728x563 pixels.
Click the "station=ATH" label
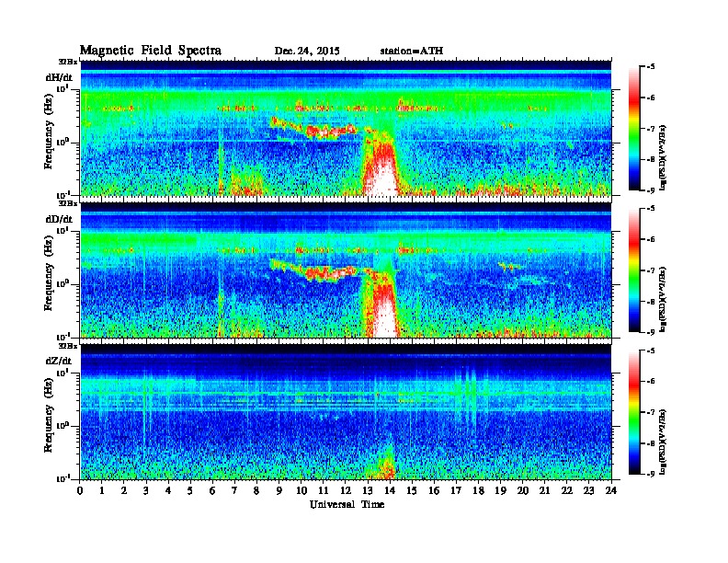pyautogui.click(x=412, y=51)
